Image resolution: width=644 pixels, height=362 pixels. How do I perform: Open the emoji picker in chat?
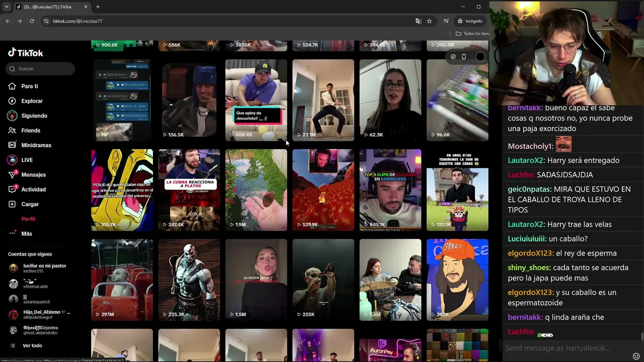636,356
